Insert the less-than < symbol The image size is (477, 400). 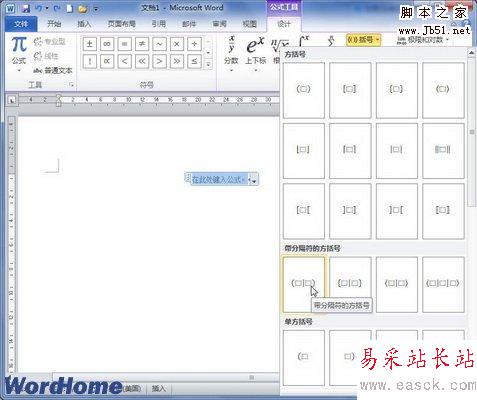click(x=124, y=61)
